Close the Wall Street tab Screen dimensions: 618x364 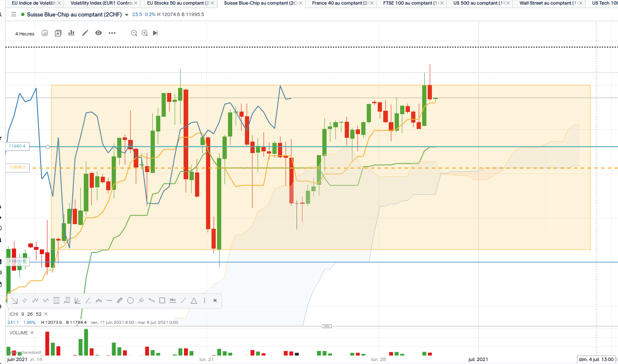click(x=581, y=3)
